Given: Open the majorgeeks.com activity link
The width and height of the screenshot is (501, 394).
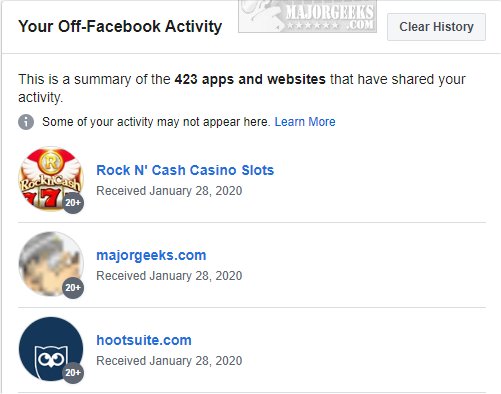Looking at the screenshot, I should pos(151,255).
